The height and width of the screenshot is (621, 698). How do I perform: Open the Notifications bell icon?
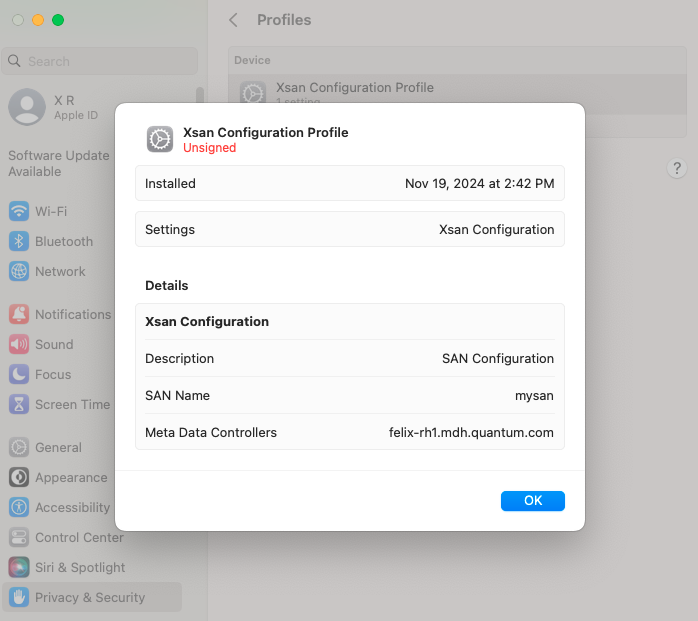pos(19,314)
